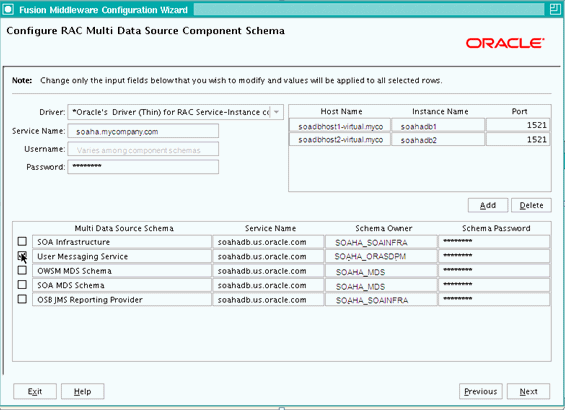
Task: Click SOAHA_MDS owner in SOA MDS Schema row
Action: [x=381, y=285]
